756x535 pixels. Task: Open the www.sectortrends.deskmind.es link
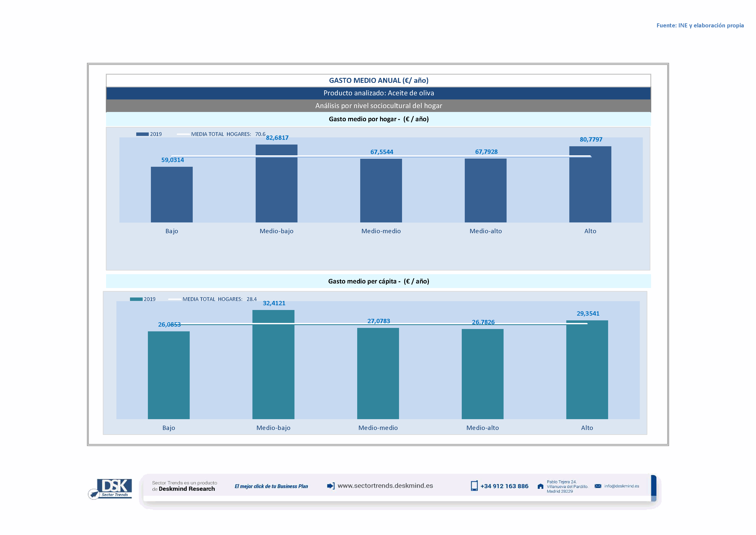385,486
